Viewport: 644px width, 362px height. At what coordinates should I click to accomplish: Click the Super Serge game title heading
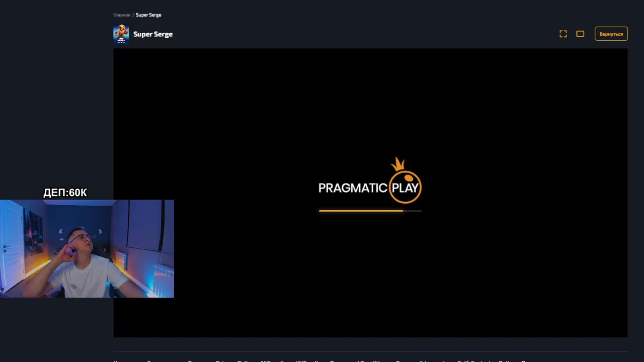tap(153, 34)
